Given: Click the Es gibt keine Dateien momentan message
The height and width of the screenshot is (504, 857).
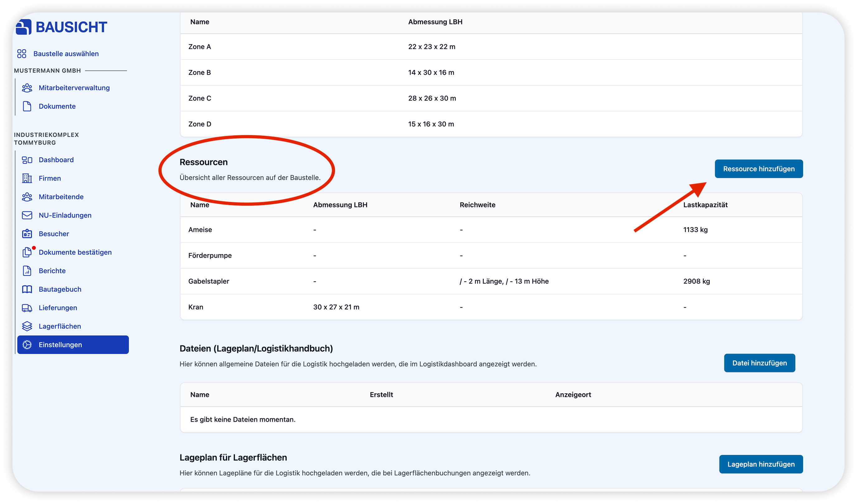Looking at the screenshot, I should [x=243, y=420].
